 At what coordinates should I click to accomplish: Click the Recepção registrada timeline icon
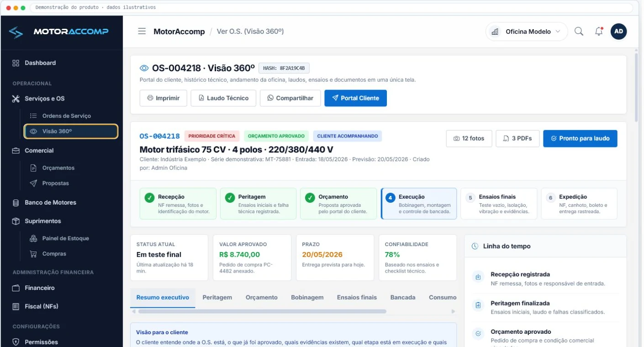[x=478, y=277]
